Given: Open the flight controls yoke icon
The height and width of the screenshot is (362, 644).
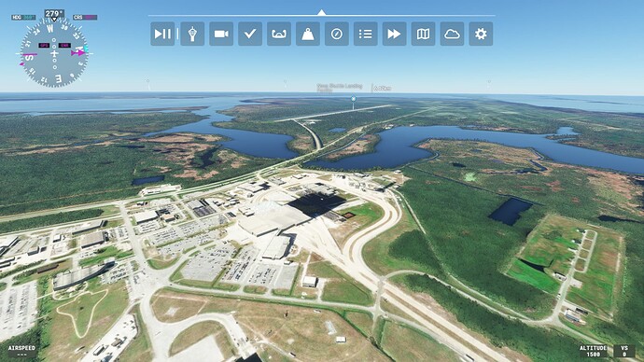Looking at the screenshot, I should pos(279,34).
